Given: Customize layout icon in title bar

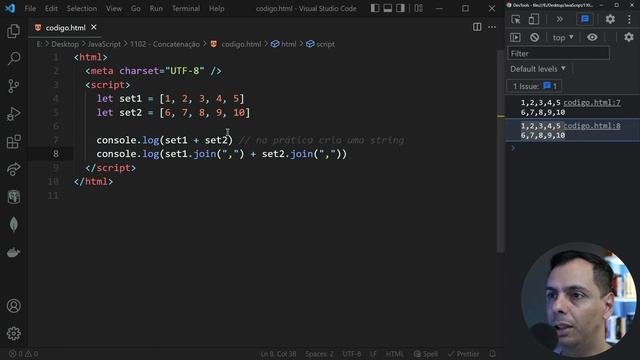Looking at the screenshot, I should click(x=419, y=8).
